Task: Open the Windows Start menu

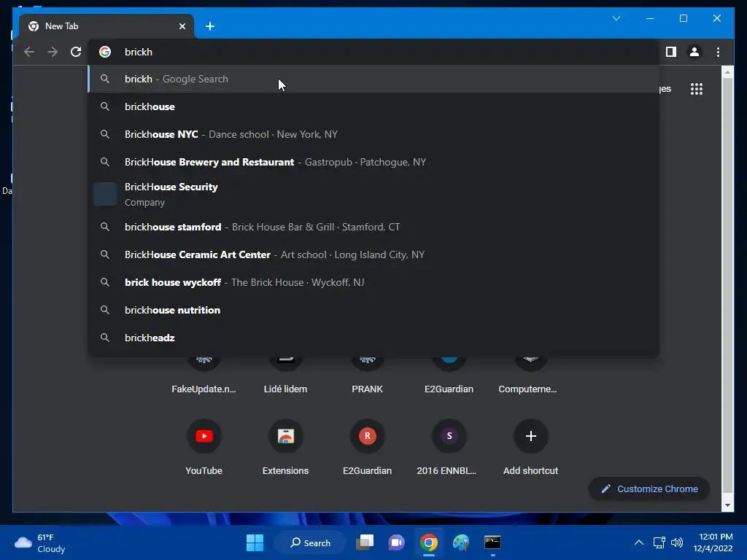Action: click(255, 542)
